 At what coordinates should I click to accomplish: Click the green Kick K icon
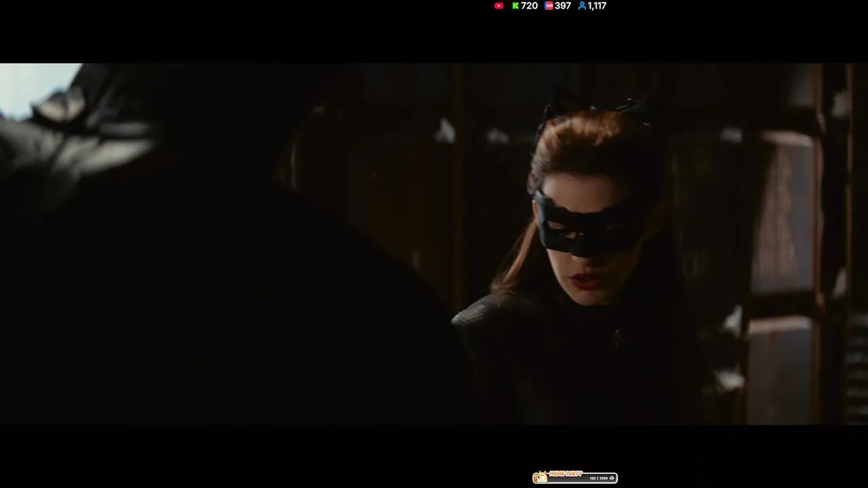pyautogui.click(x=515, y=5)
